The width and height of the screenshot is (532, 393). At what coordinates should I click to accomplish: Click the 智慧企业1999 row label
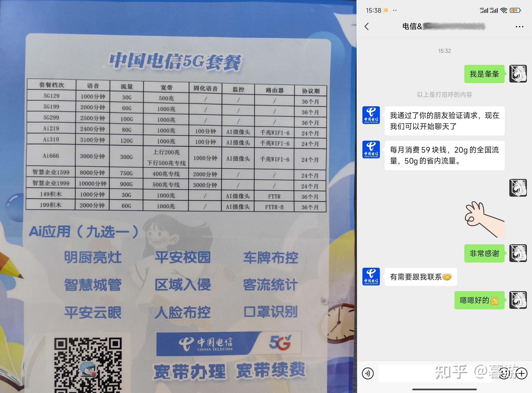[x=51, y=183]
